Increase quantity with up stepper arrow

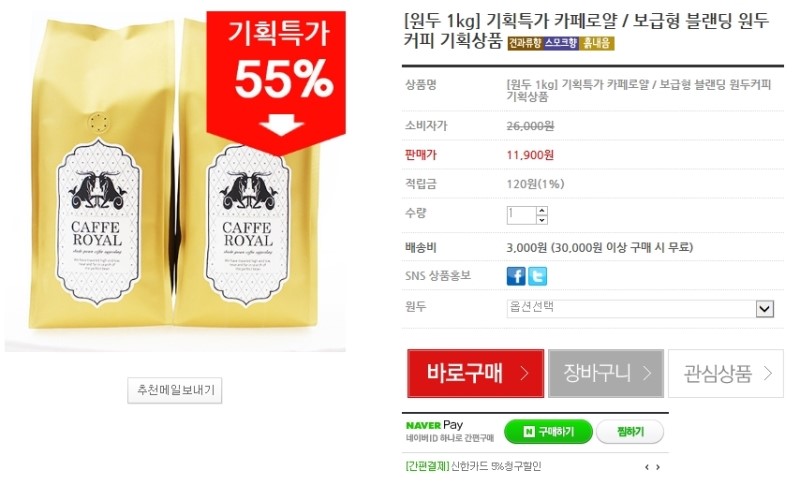pos(542,211)
